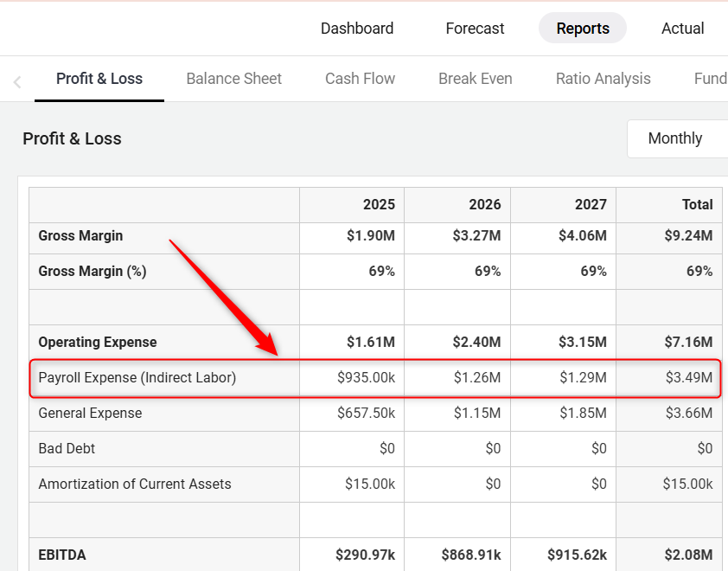Open the Monthly period dropdown
The width and height of the screenshot is (728, 571).
point(677,138)
